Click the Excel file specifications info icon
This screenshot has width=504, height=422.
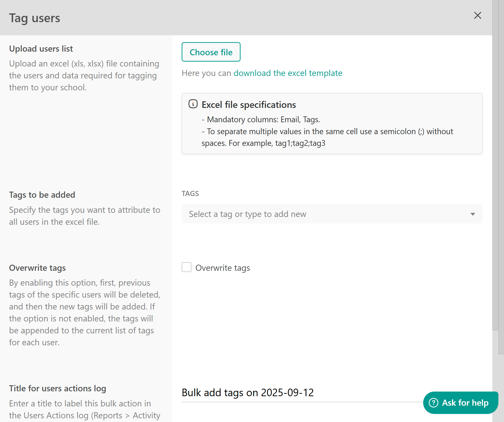193,104
